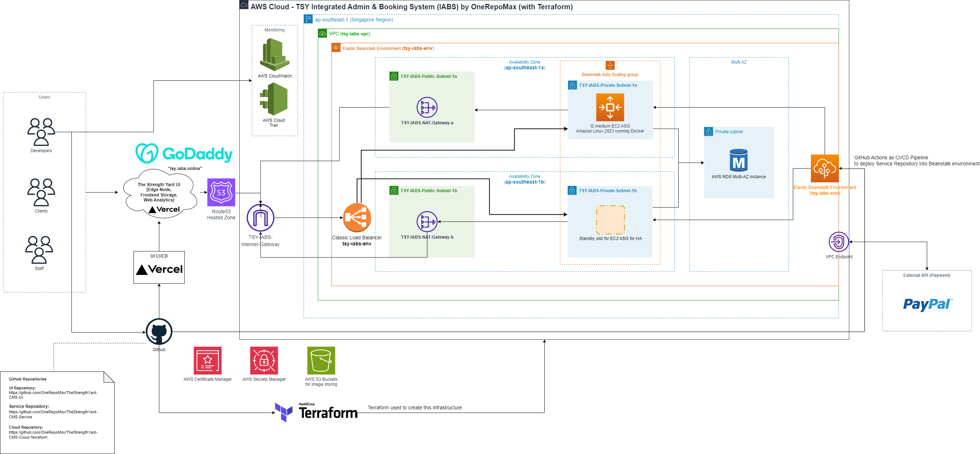The width and height of the screenshot is (980, 454).
Task: Select the PayPal logo in External API box
Action: 928,305
